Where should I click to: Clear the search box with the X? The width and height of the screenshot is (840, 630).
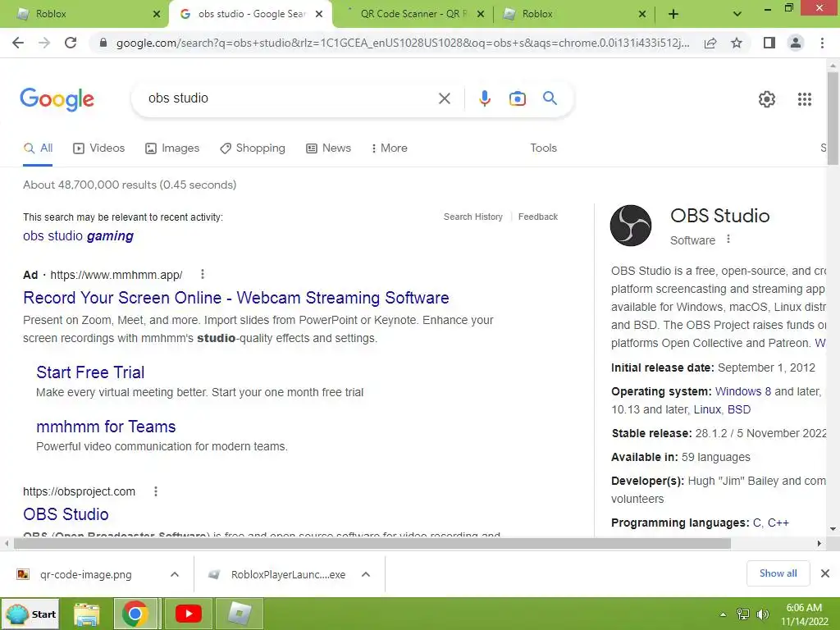tap(444, 98)
